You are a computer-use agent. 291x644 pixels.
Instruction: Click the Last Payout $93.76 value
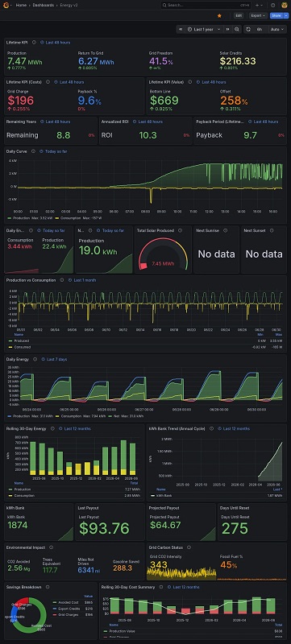click(x=104, y=528)
